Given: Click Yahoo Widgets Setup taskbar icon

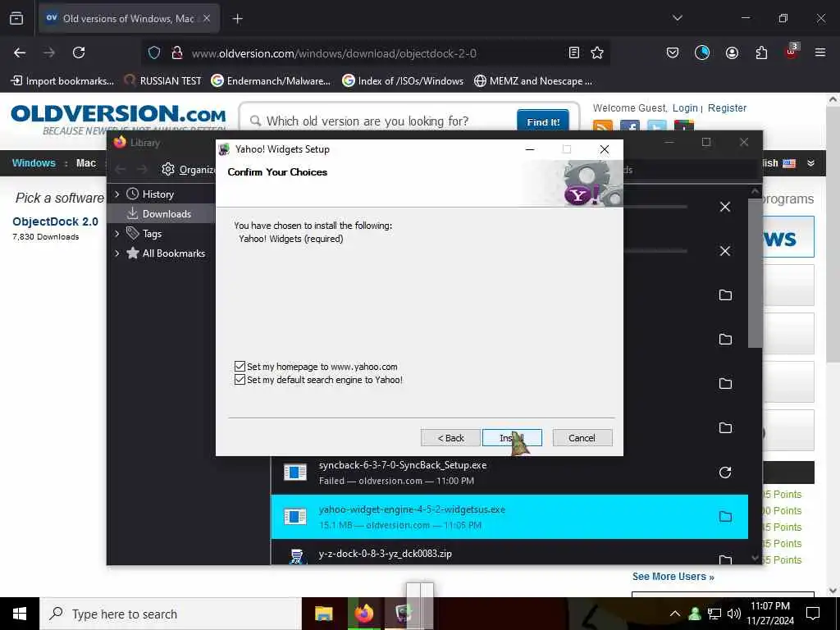Looking at the screenshot, I should [404, 614].
